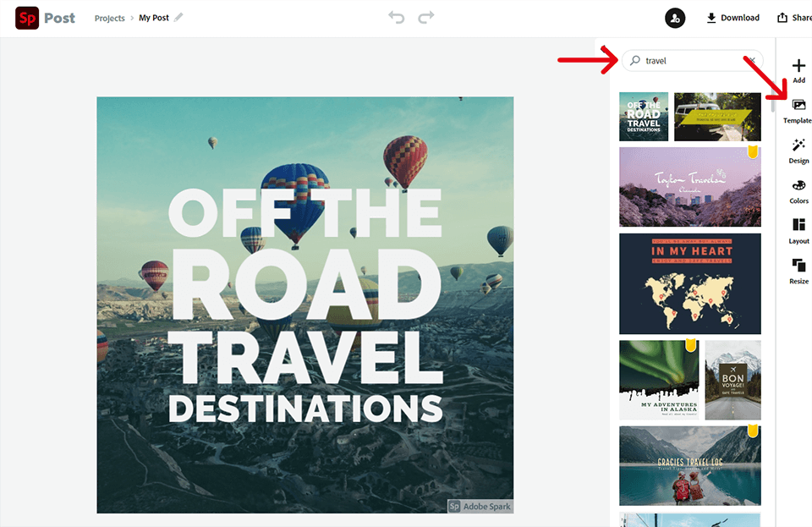Choose the Gracies Travel Log template
This screenshot has height=527, width=812.
point(690,465)
